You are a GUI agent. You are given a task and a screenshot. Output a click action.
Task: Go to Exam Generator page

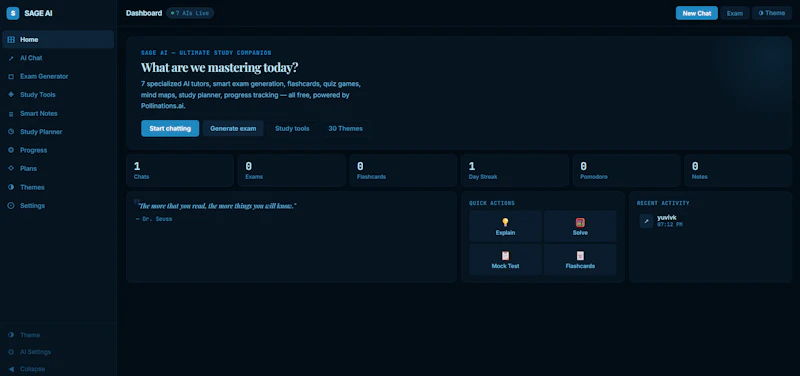(58, 77)
